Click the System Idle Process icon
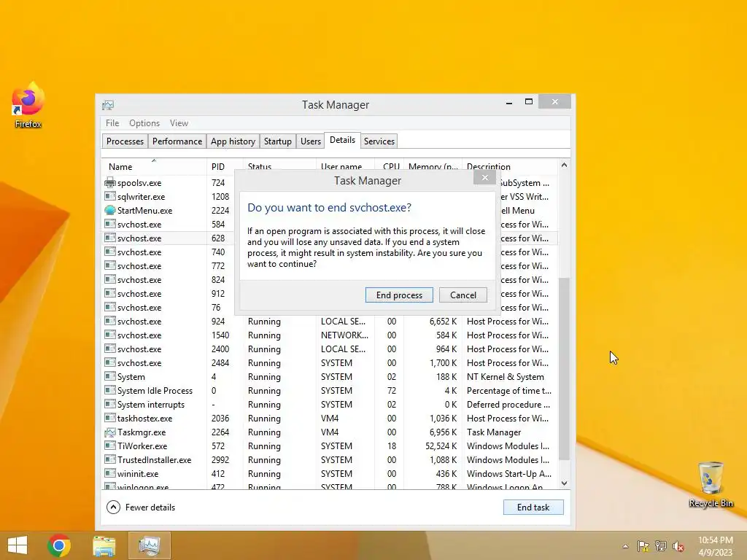Viewport: 747px width, 560px height. (110, 391)
